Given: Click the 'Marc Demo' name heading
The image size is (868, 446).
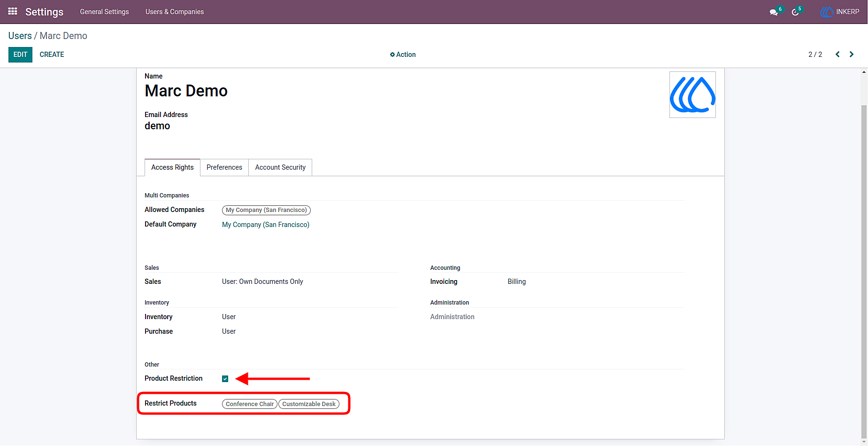Looking at the screenshot, I should [186, 91].
